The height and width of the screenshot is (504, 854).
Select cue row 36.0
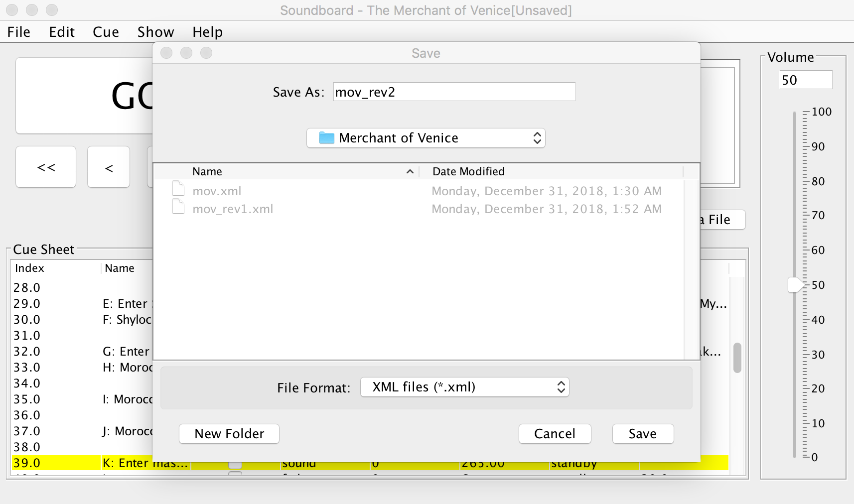[82, 415]
